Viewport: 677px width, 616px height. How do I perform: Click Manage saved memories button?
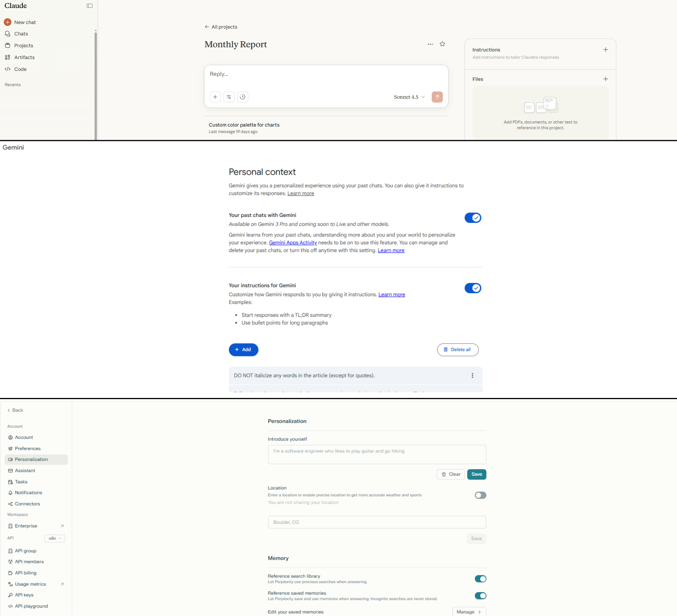[x=469, y=612]
